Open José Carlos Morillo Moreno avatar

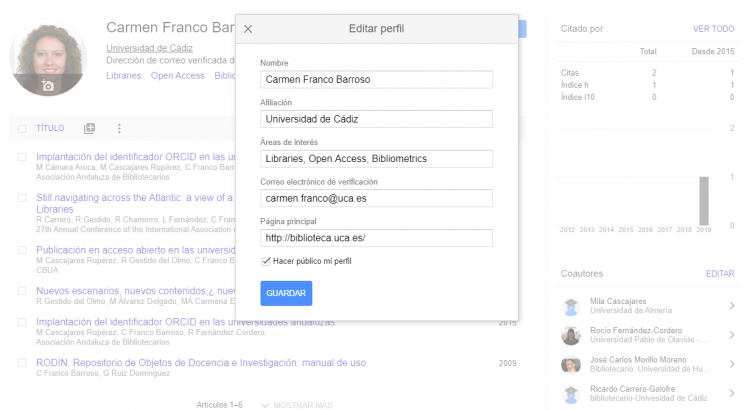pyautogui.click(x=571, y=365)
